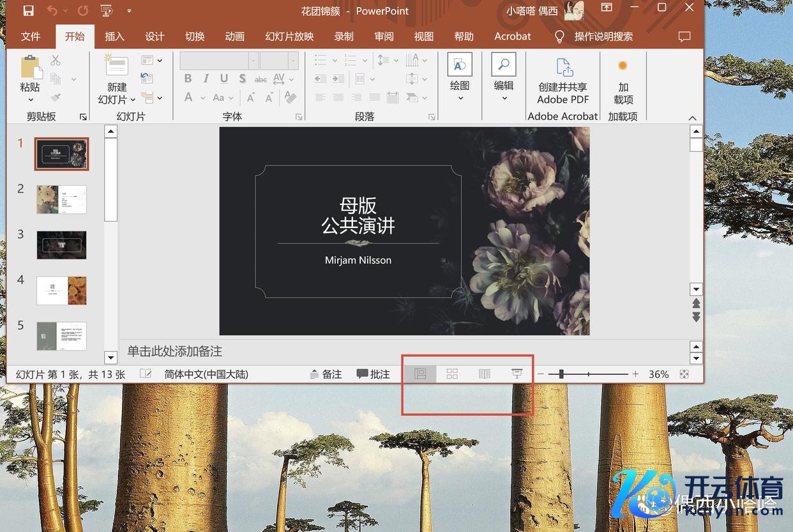
Task: Adjust the zoom slider handle
Action: [561, 374]
